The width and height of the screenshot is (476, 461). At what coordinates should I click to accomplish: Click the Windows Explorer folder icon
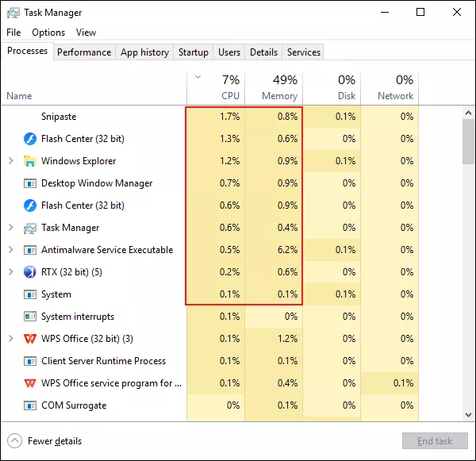[30, 161]
